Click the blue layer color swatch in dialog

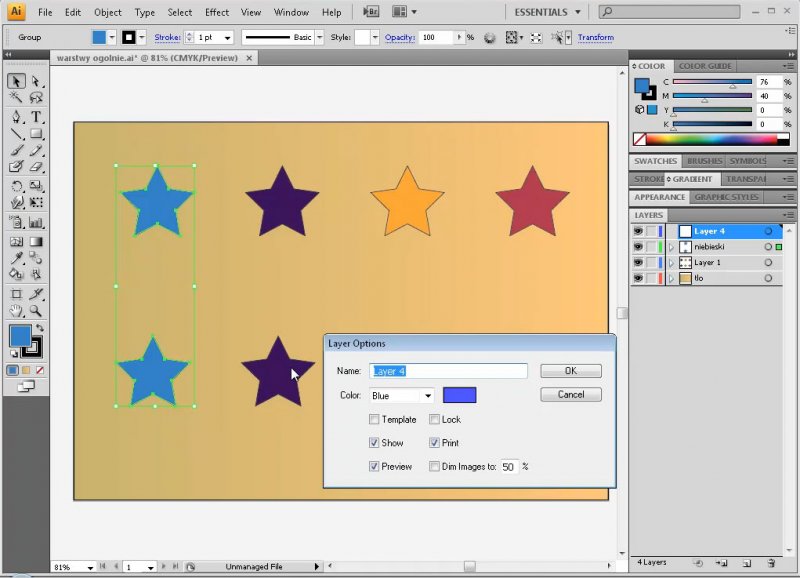(459, 396)
